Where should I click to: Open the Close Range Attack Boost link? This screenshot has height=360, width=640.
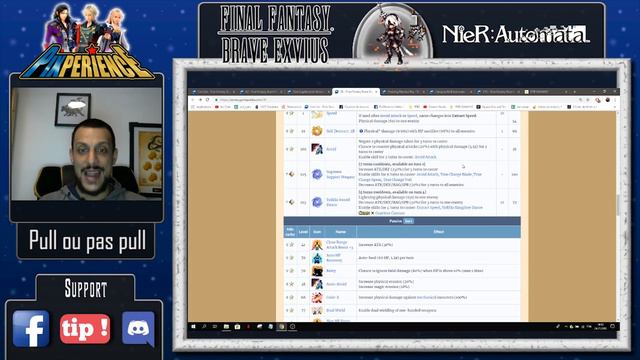(x=340, y=245)
